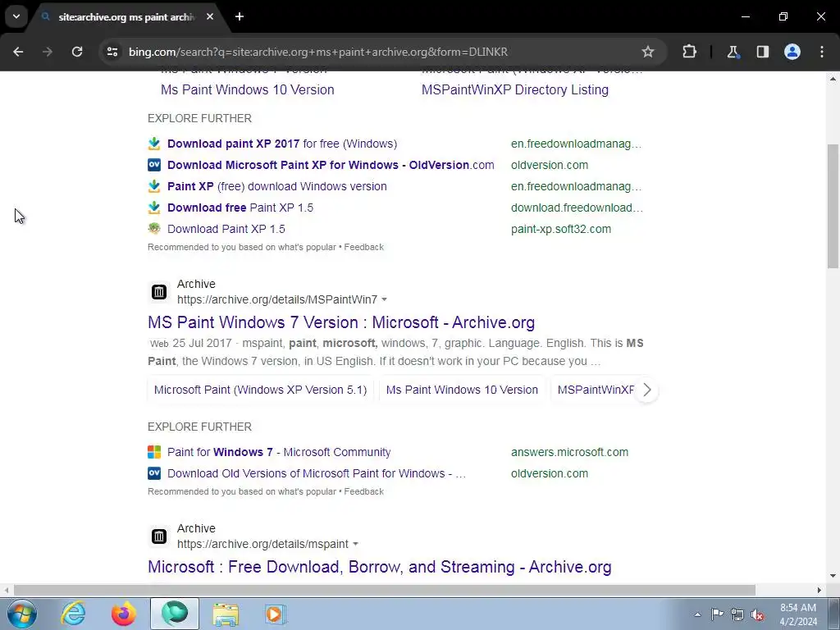Click the vertical scrollbar thumb
Image resolution: width=840 pixels, height=630 pixels.
833,206
